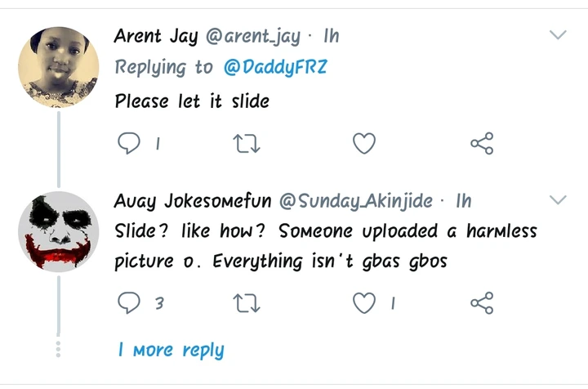The width and height of the screenshot is (588, 389).
Task: Like Arent Jay's tweet with the heart
Action: click(363, 144)
